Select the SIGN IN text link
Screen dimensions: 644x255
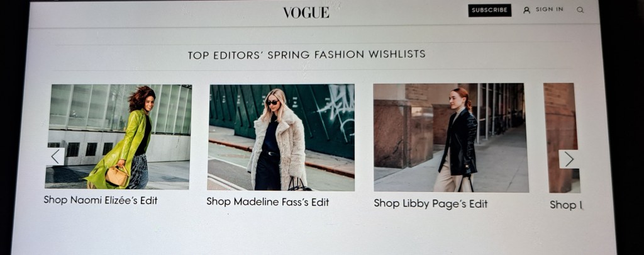[x=549, y=9]
